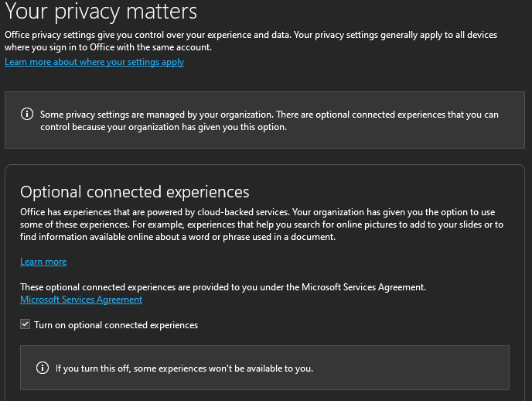Open 'Learn more about where your settings apply'
This screenshot has width=532, height=401.
pos(94,62)
